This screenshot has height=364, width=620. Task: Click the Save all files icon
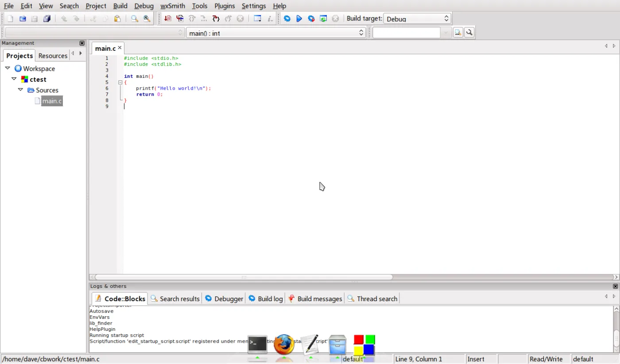pyautogui.click(x=46, y=19)
